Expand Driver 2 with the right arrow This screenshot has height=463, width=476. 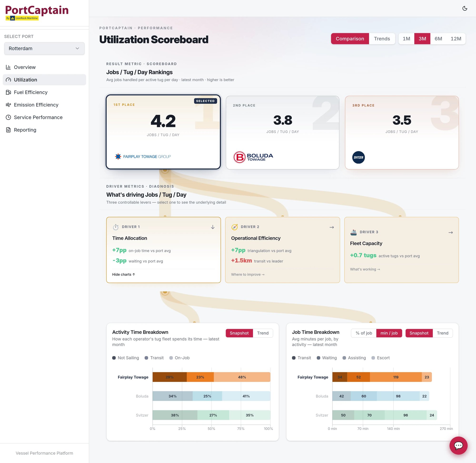click(x=332, y=227)
